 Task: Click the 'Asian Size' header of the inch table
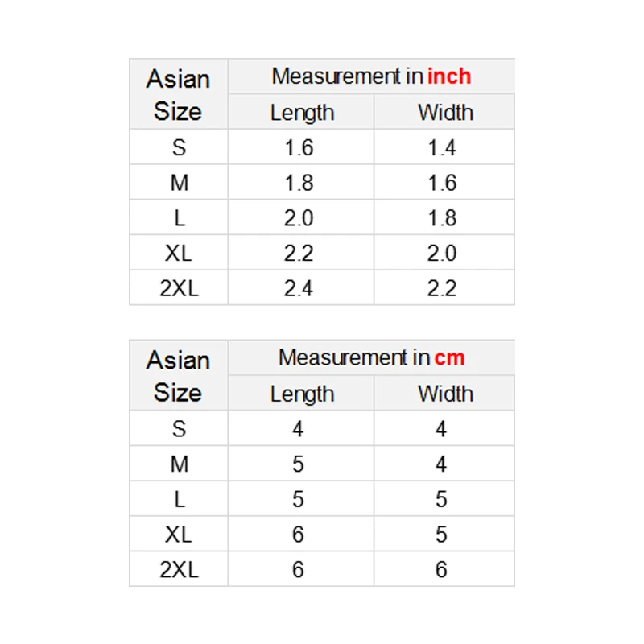(178, 95)
